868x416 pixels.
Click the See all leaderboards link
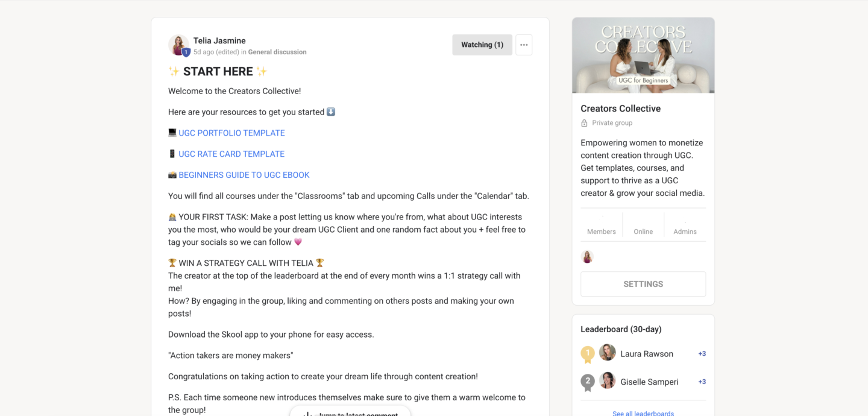point(643,413)
